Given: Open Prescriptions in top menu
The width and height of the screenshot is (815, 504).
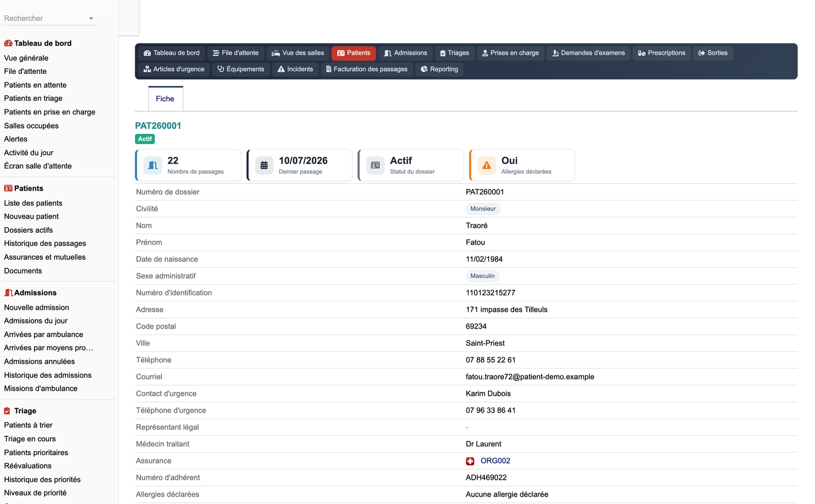Looking at the screenshot, I should coord(662,53).
